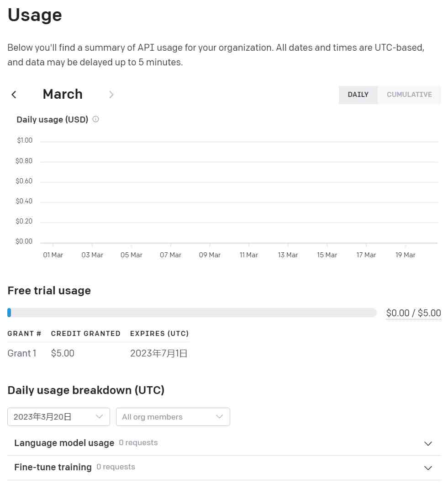The width and height of the screenshot is (448, 484).
Task: Click the org members dropdown chevron
Action: (219, 417)
